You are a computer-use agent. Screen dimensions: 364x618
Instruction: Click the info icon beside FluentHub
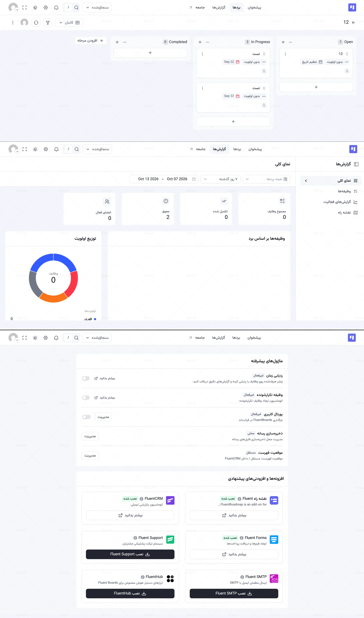[x=142, y=577]
